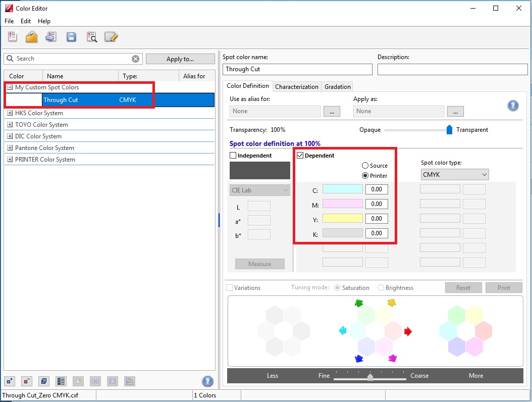Viewport: 532px width, 402px height.
Task: Open the Spot color type CMYK dropdown
Action: point(455,175)
